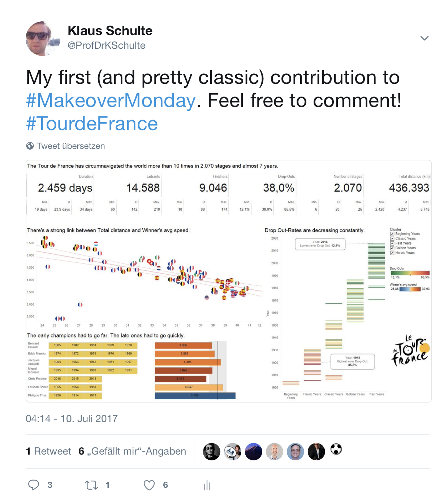Click the tweet timestamp 04:14 - 10. Juli 2017
The height and width of the screenshot is (503, 448).
(72, 418)
